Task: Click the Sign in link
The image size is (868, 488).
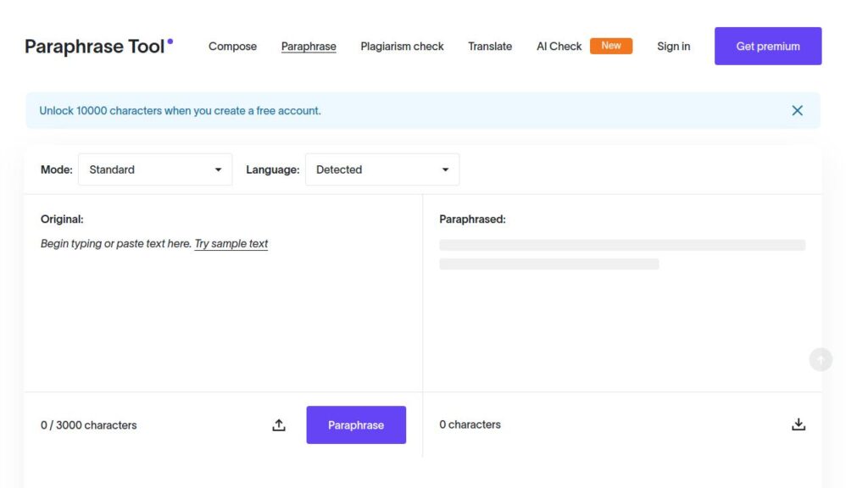Action: pos(673,47)
